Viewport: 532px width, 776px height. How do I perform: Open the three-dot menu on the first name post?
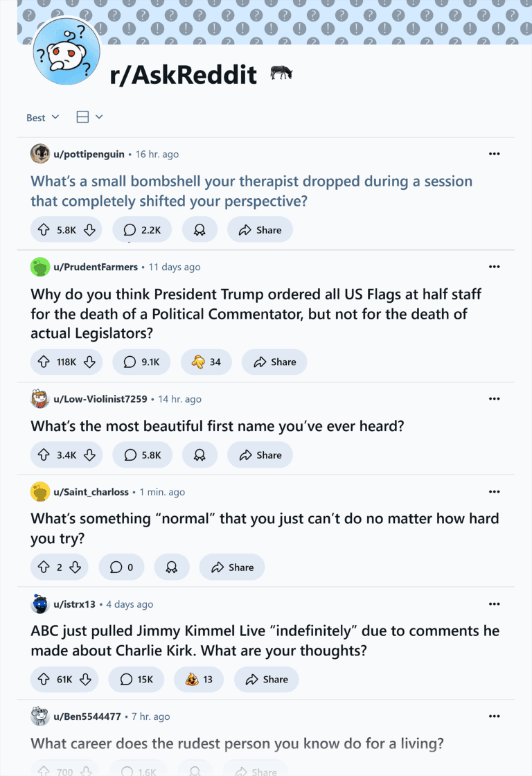tap(494, 398)
